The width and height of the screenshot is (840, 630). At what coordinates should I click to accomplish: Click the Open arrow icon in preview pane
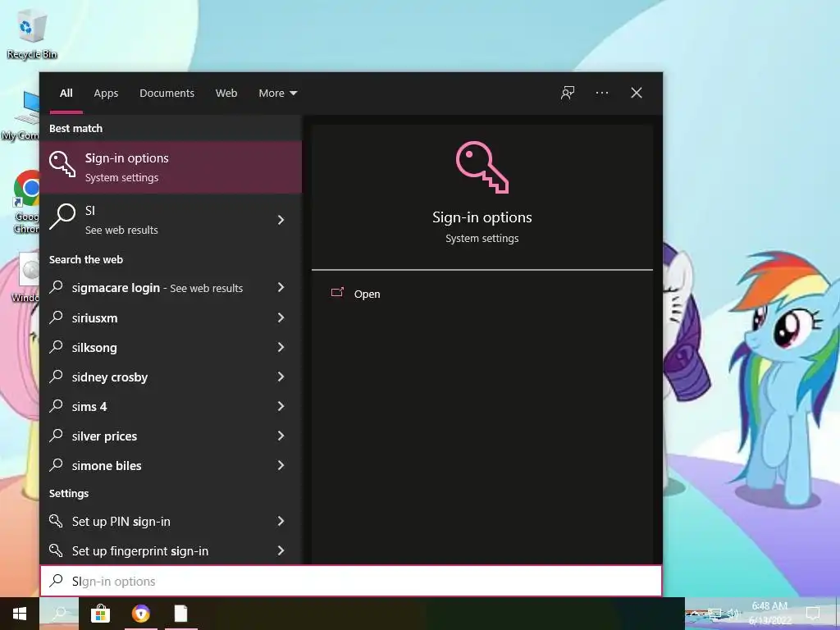tap(337, 293)
